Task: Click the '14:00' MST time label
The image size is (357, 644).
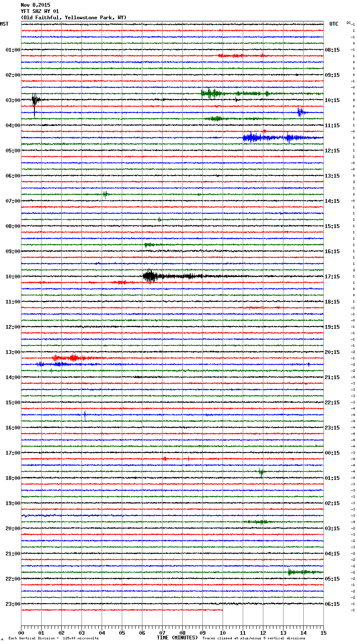Action: [x=13, y=377]
